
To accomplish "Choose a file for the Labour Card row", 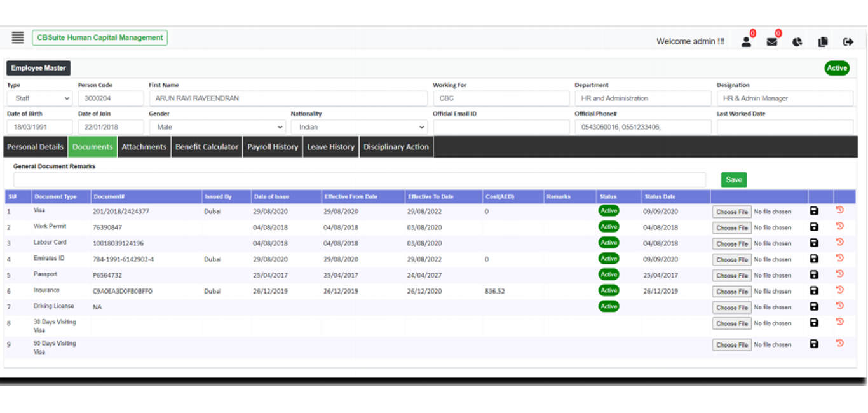I will click(732, 243).
